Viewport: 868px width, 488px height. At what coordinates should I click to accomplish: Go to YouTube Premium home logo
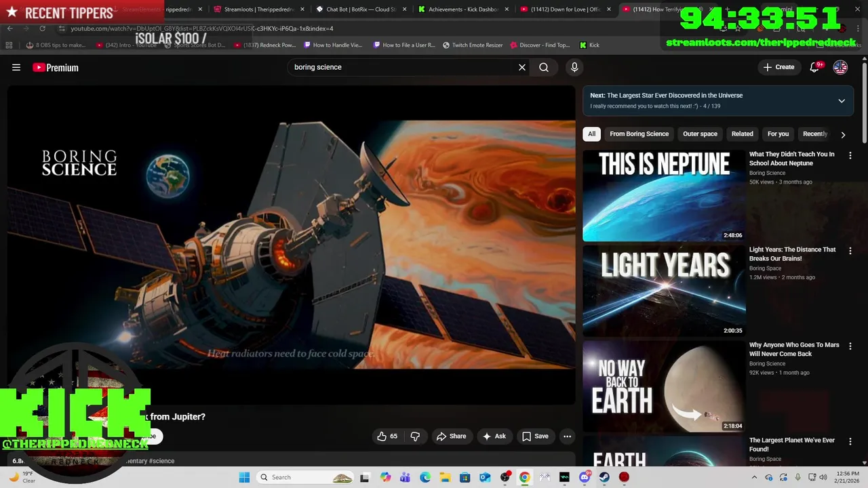56,67
